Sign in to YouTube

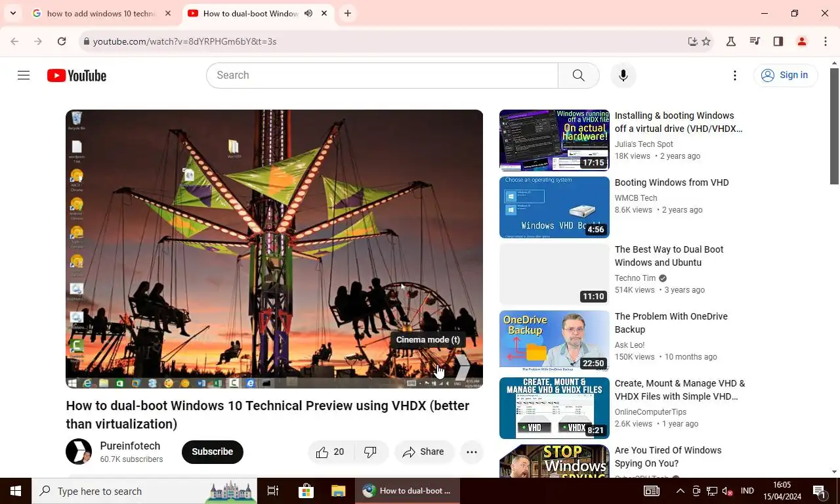785,75
